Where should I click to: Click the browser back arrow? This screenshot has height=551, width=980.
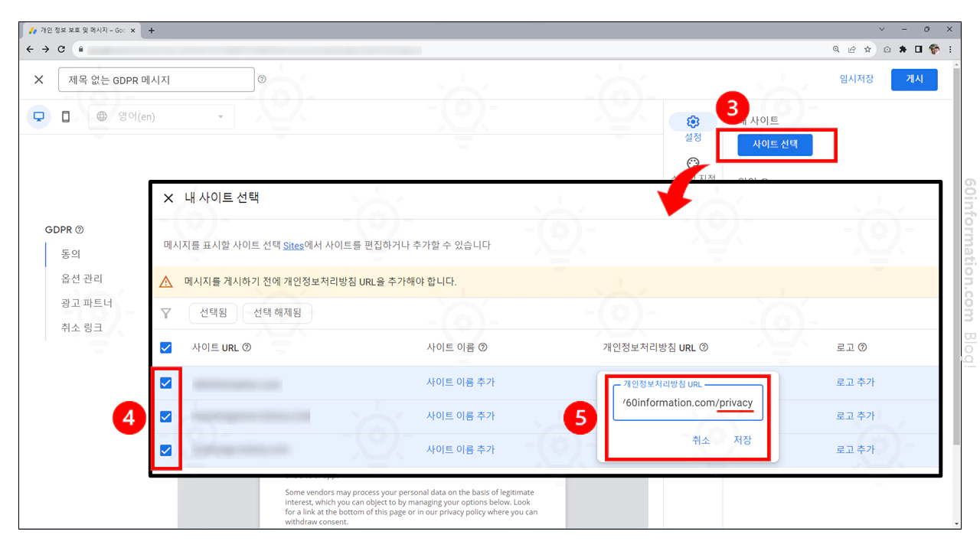28,49
